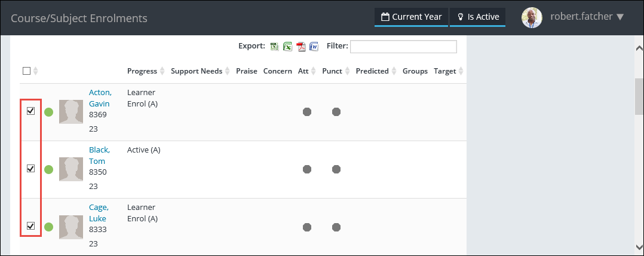644x256 pixels.
Task: Sort by the Progress column
Action: click(146, 71)
